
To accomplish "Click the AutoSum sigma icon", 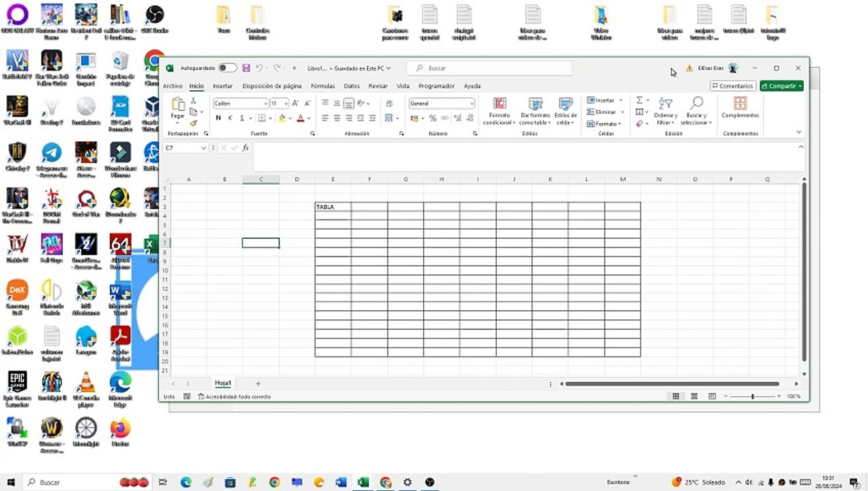I will tap(639, 100).
